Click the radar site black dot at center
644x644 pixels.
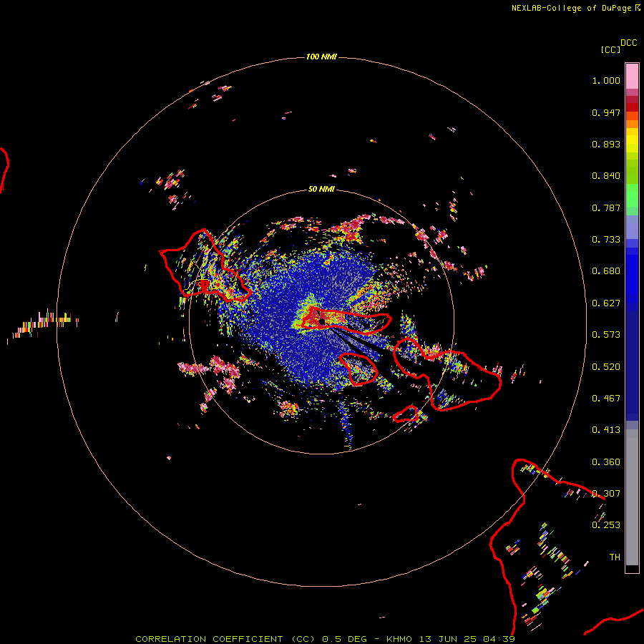pyautogui.click(x=321, y=321)
